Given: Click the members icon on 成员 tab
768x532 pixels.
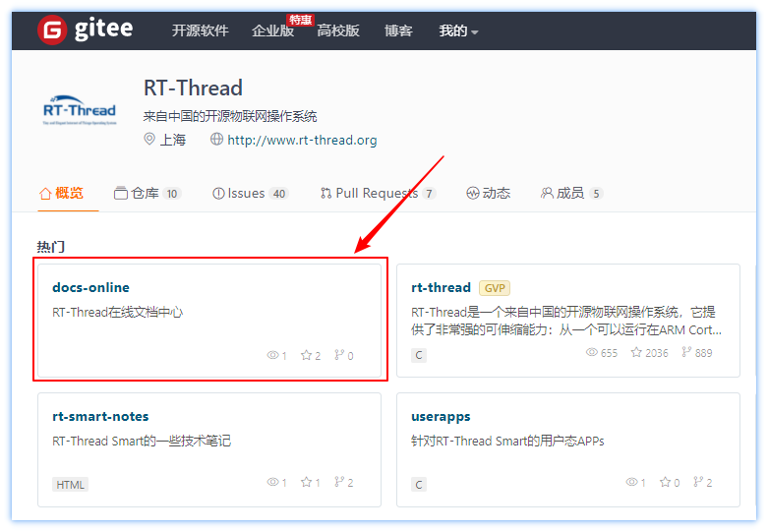Looking at the screenshot, I should 547,193.
